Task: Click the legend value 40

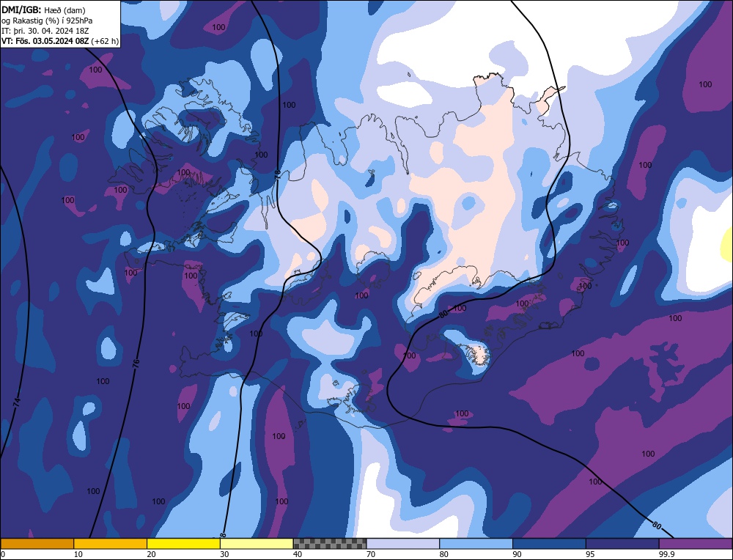Action: pos(298,554)
